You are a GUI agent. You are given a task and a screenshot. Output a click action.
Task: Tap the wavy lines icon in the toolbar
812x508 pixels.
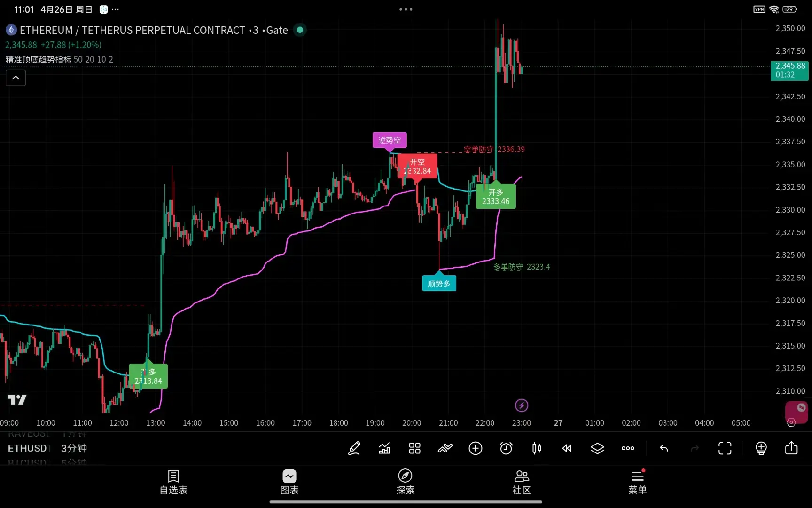click(x=445, y=448)
